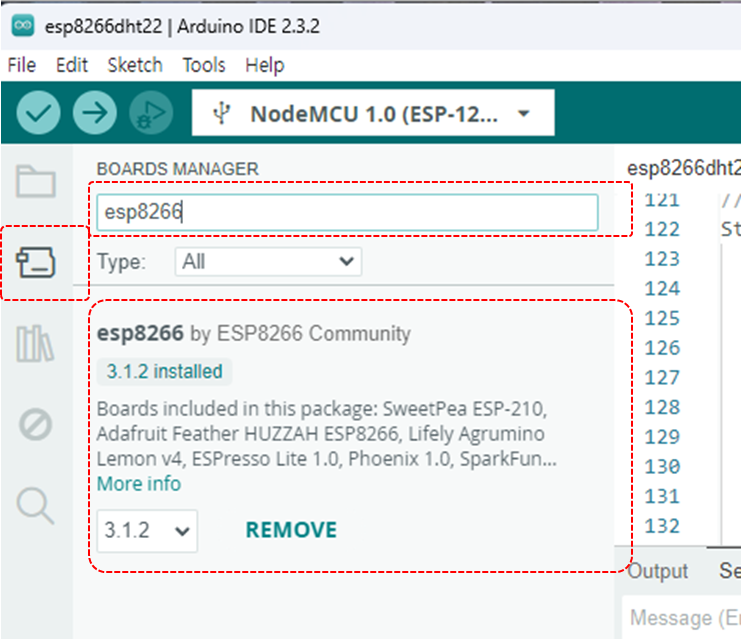
Task: Expand the NodeMCU 1.0 board selector dropdown
Action: click(373, 113)
